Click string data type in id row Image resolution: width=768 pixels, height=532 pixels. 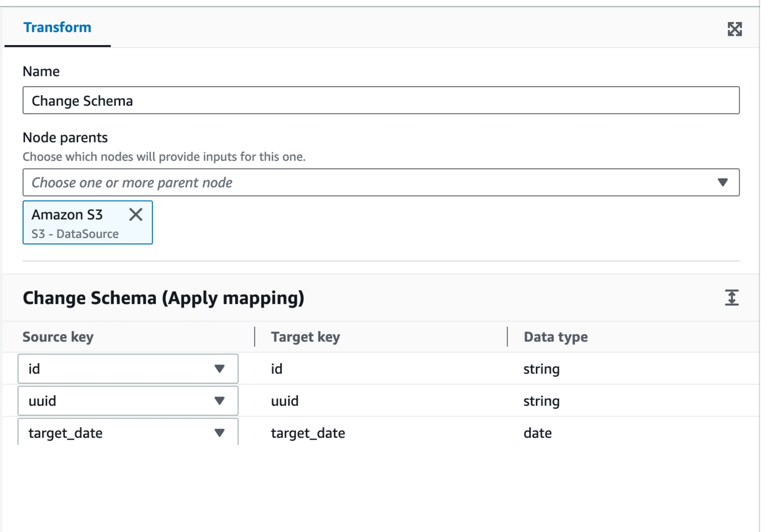[x=541, y=369]
